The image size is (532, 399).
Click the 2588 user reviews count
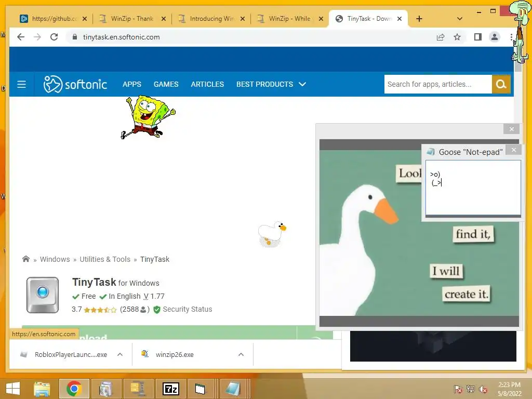click(135, 310)
